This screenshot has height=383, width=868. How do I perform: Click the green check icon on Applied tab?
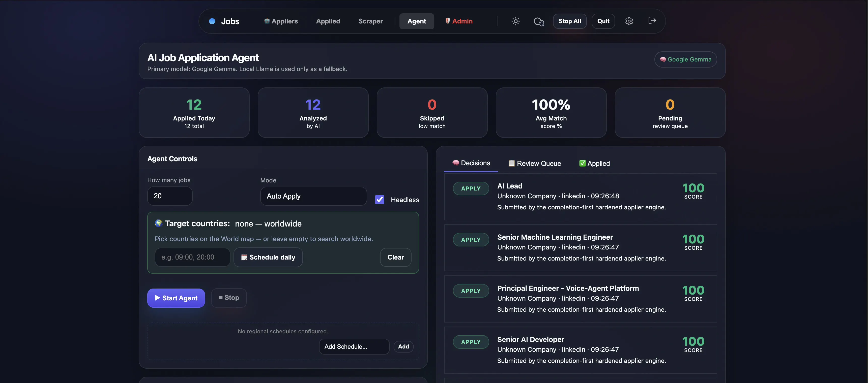tap(582, 163)
